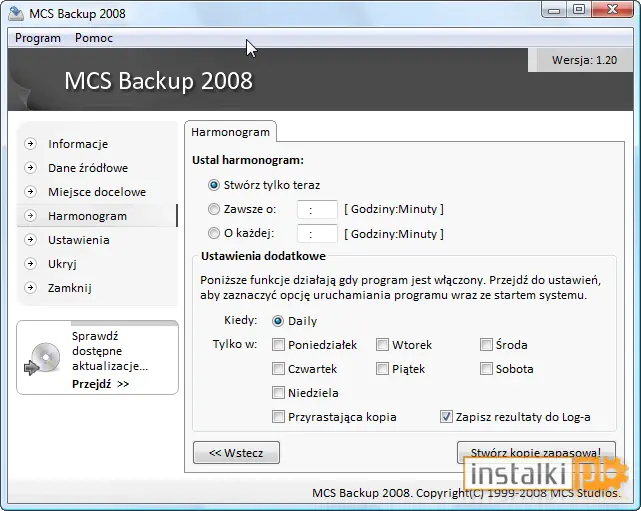Check the Wtorek checkbox
This screenshot has width=641, height=511.
(382, 345)
